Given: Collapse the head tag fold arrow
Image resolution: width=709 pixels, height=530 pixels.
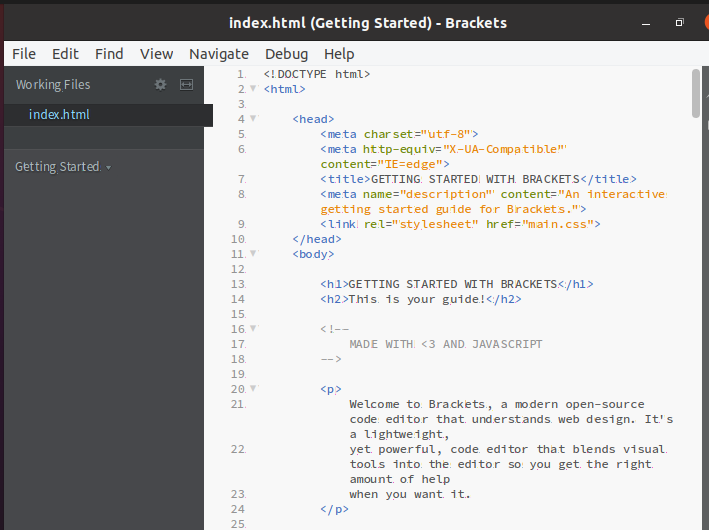Looking at the screenshot, I should 253,118.
